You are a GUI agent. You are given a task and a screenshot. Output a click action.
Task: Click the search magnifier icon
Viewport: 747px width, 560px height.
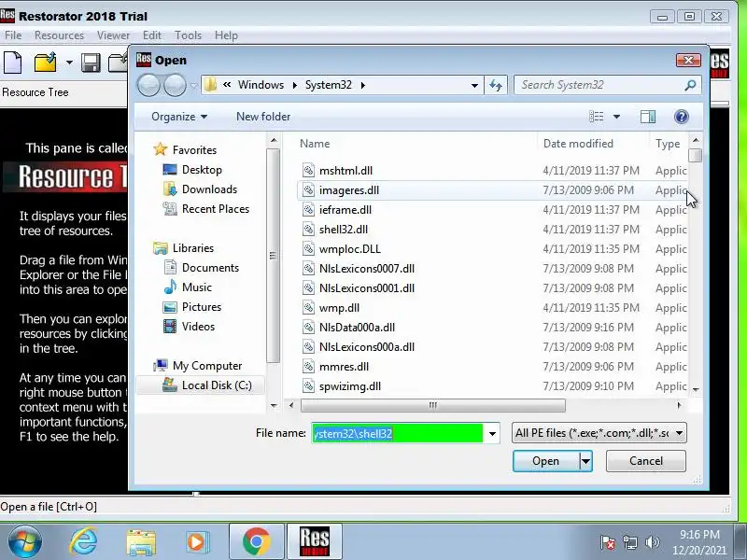pyautogui.click(x=690, y=85)
